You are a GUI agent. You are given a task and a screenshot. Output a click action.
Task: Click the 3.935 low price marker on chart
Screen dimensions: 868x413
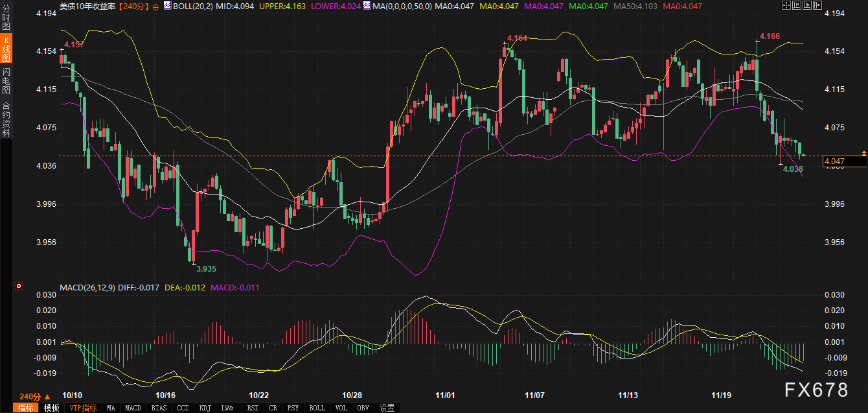click(x=206, y=268)
